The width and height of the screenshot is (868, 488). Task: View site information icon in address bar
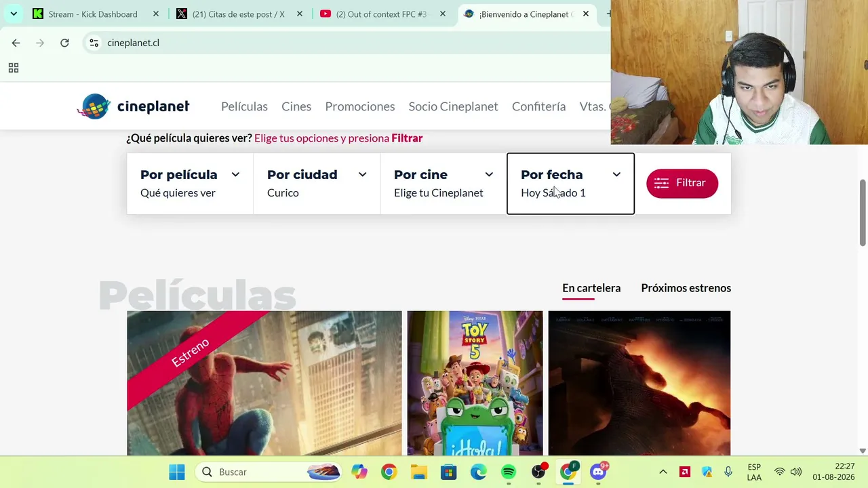pos(94,43)
